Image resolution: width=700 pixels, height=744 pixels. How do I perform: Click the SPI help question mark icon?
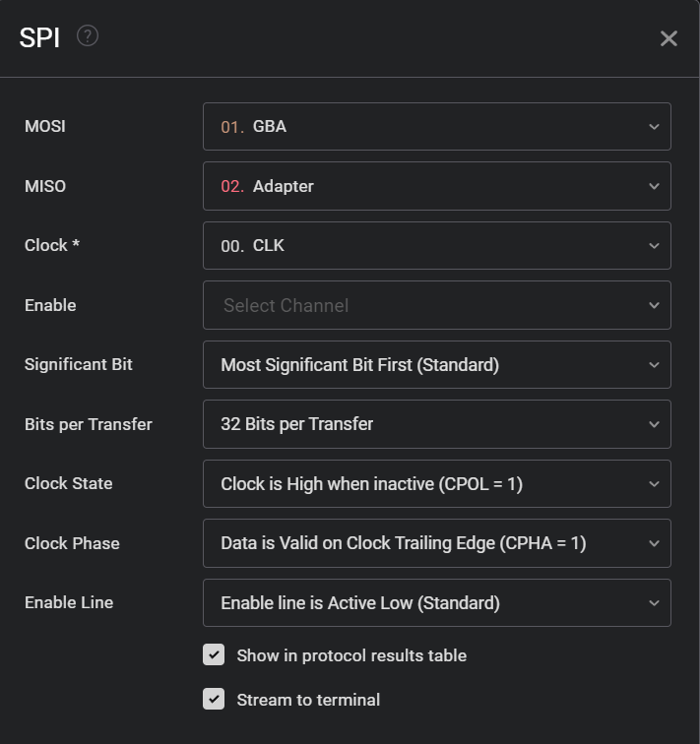pyautogui.click(x=88, y=36)
